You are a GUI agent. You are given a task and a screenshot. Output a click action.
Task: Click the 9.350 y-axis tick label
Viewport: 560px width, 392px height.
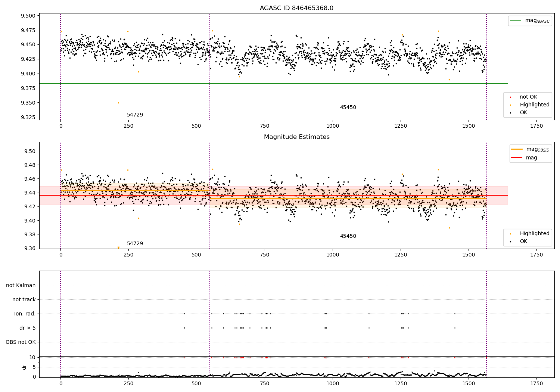coord(28,103)
